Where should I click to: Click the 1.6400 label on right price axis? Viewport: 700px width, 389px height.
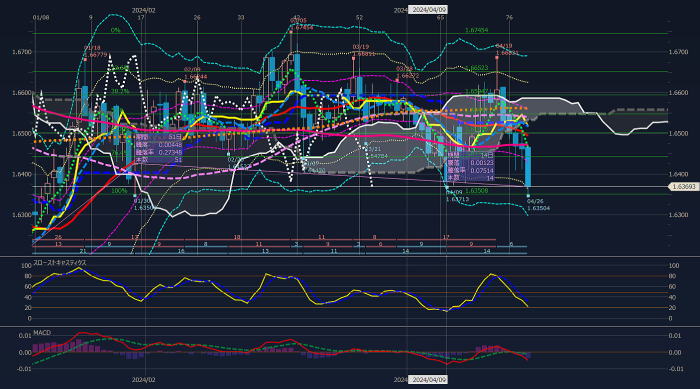[679, 174]
